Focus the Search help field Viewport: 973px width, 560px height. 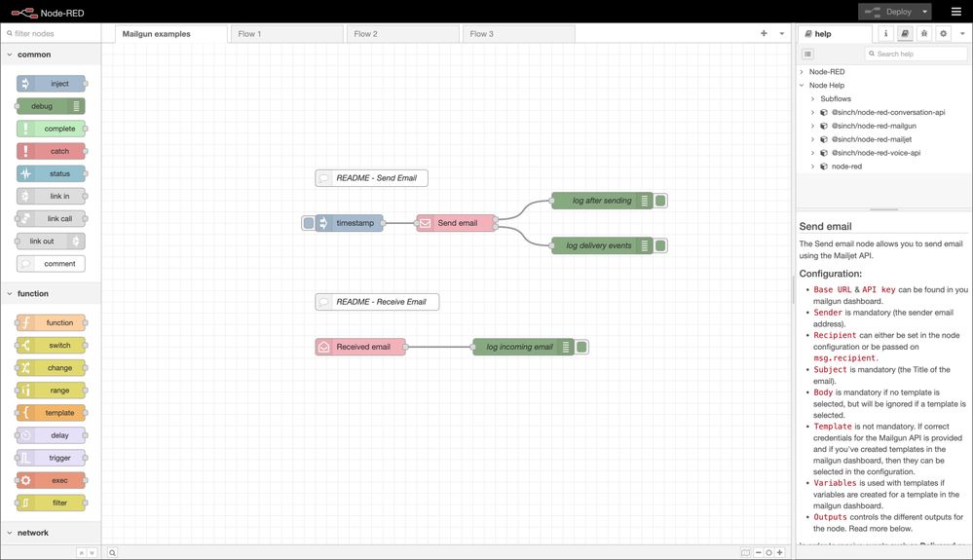[x=916, y=54]
